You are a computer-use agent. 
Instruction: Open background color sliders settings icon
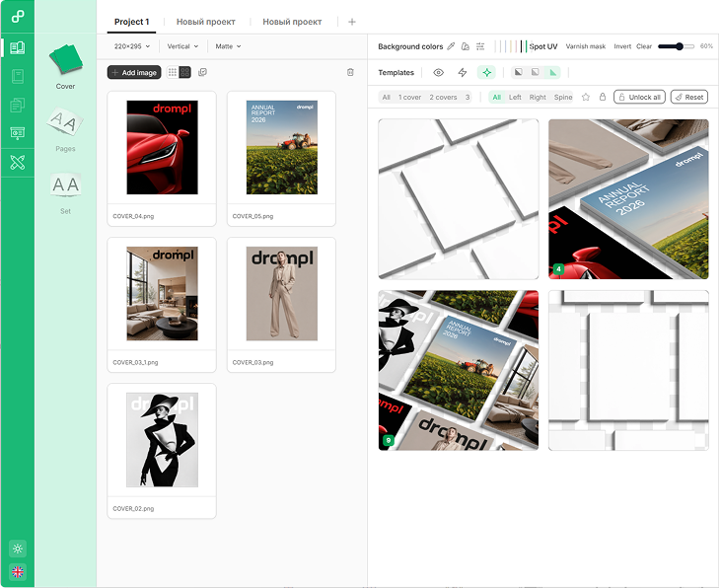click(480, 46)
